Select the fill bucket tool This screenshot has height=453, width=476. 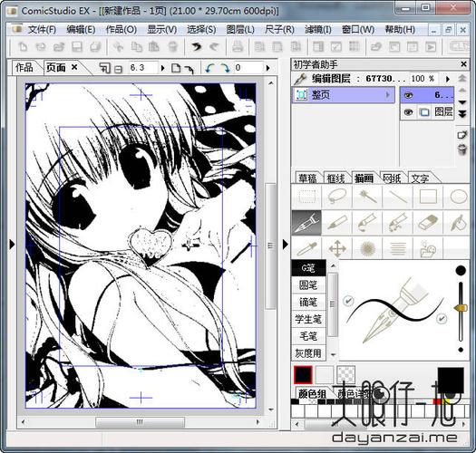[x=458, y=223]
